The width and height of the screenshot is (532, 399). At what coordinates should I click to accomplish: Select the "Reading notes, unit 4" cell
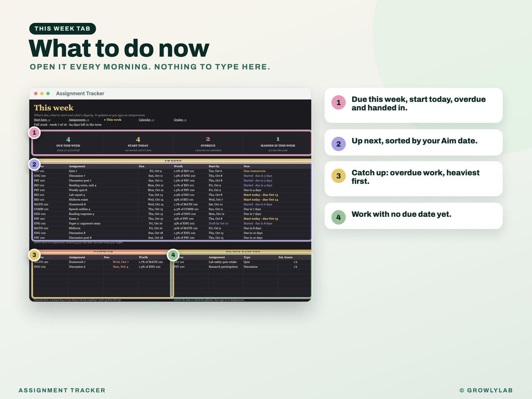click(x=83, y=185)
